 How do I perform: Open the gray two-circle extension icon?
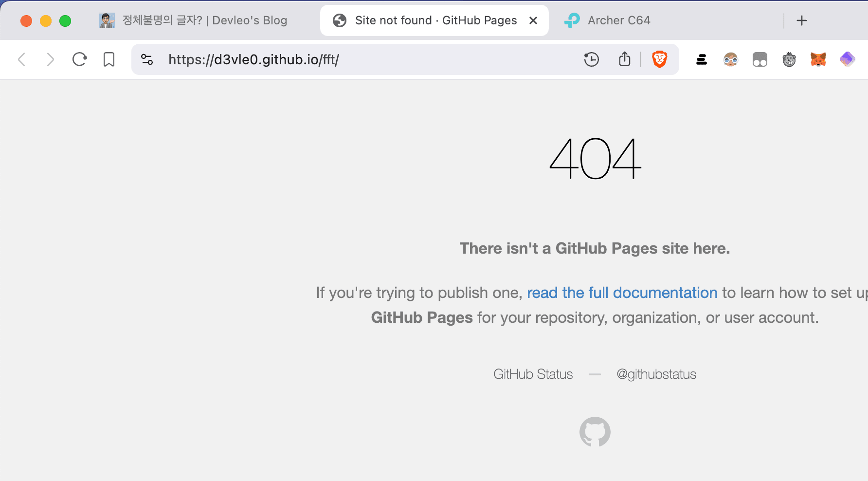pyautogui.click(x=760, y=59)
